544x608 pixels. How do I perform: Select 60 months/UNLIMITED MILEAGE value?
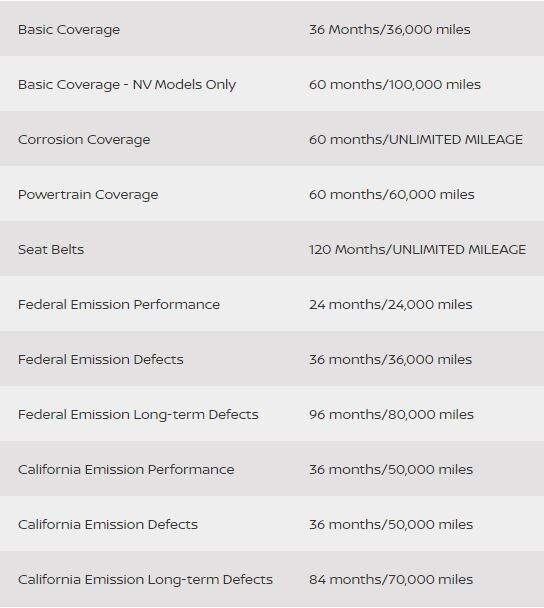(x=416, y=140)
